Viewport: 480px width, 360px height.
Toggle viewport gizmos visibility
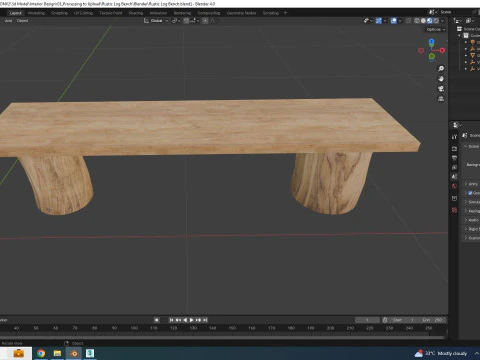click(379, 21)
